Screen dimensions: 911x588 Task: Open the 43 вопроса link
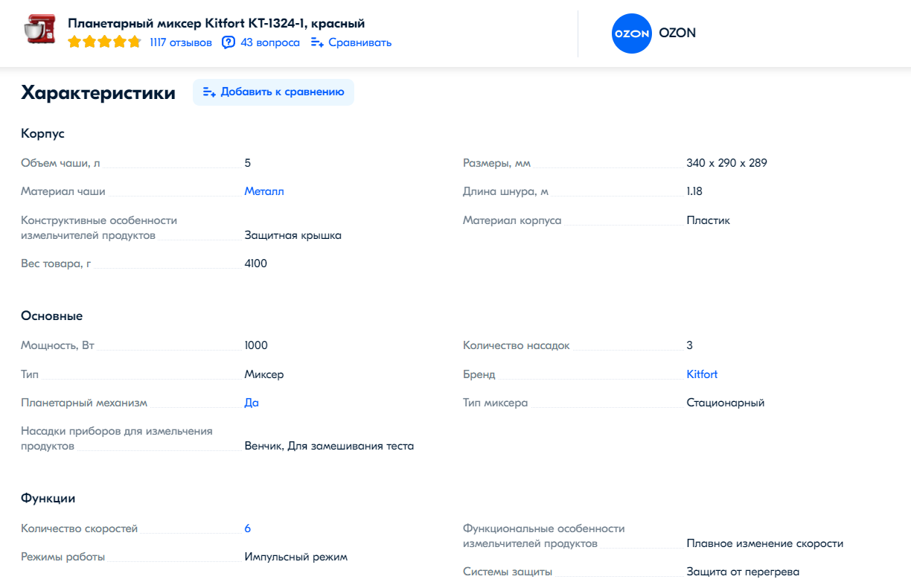(x=270, y=42)
